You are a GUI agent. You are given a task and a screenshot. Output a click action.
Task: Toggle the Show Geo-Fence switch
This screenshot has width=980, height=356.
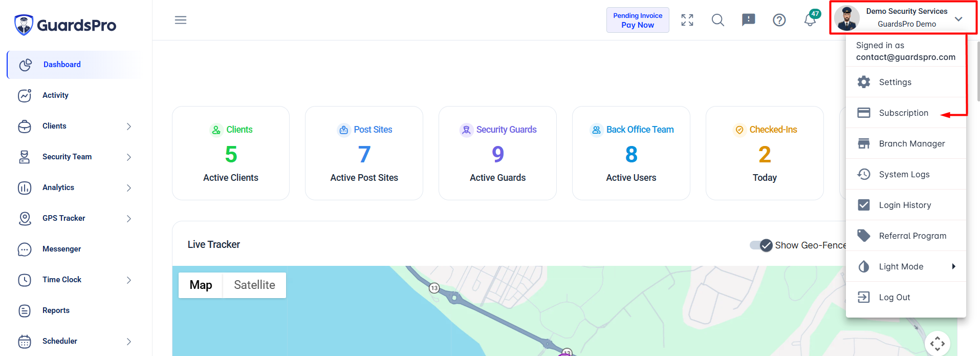761,245
